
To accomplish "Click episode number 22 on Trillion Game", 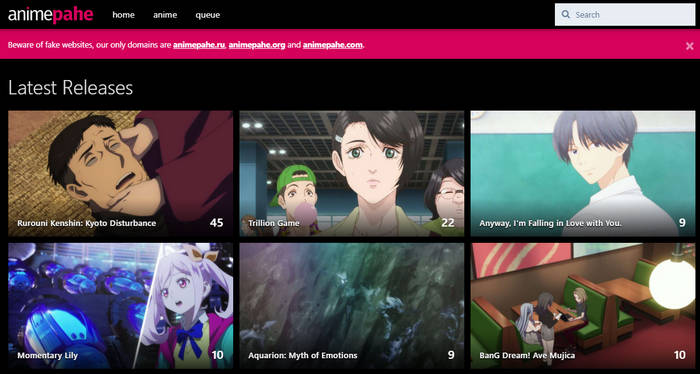I will 448,222.
